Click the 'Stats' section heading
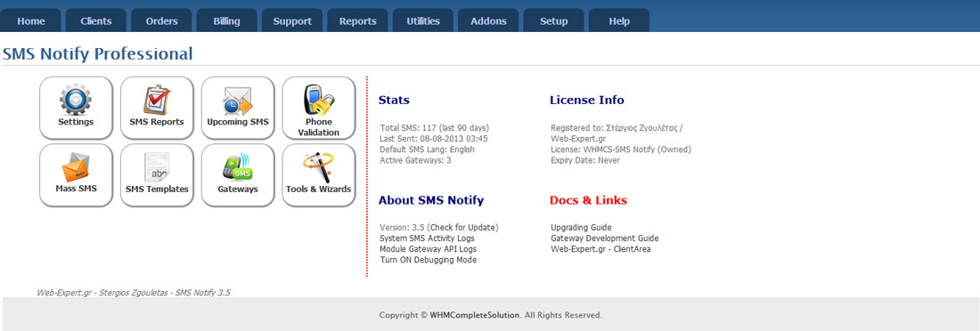This screenshot has width=980, height=331. pos(394,100)
